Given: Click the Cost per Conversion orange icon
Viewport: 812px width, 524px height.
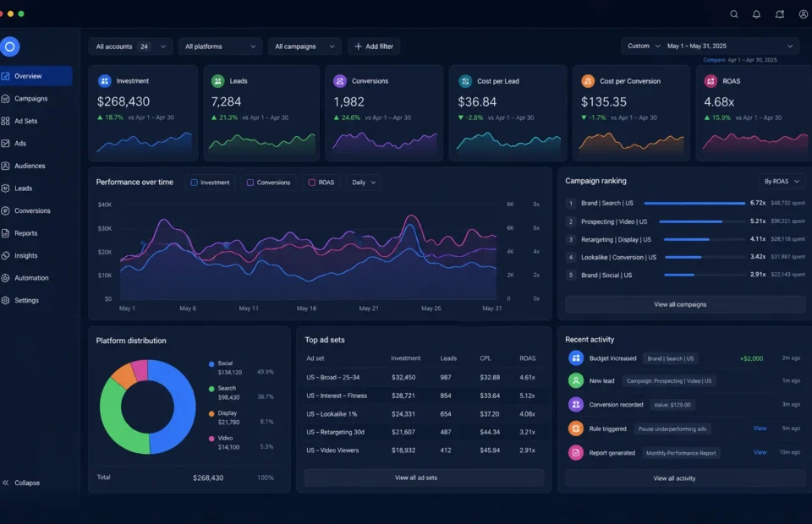Looking at the screenshot, I should click(x=588, y=81).
